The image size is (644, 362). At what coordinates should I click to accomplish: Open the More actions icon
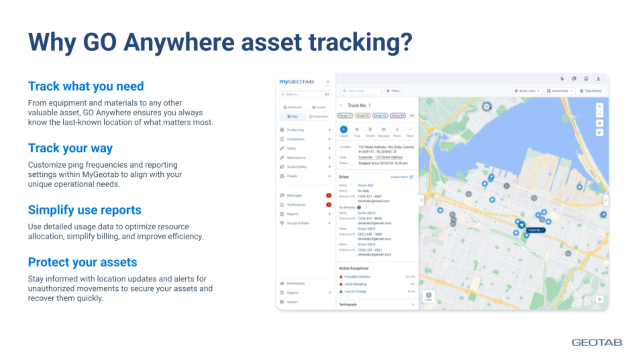(410, 129)
